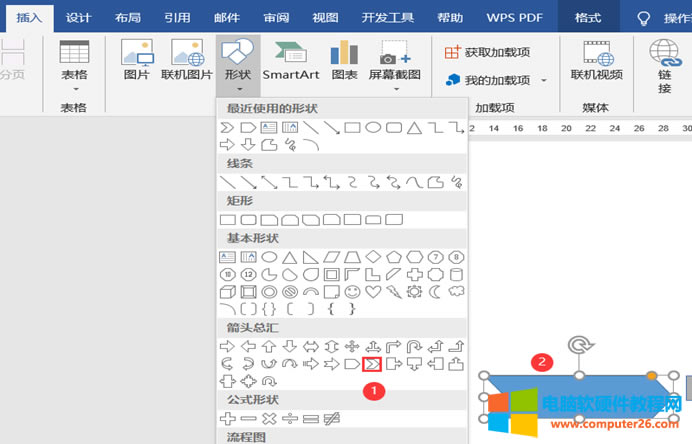Select the red-highlighted chevron arrow shape
Viewport: 692px width, 444px height.
pyautogui.click(x=372, y=363)
